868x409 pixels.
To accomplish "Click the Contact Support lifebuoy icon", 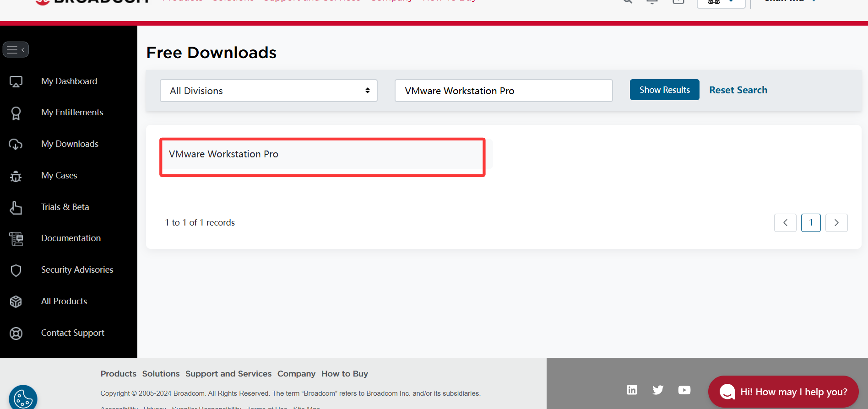I will [x=16, y=334].
